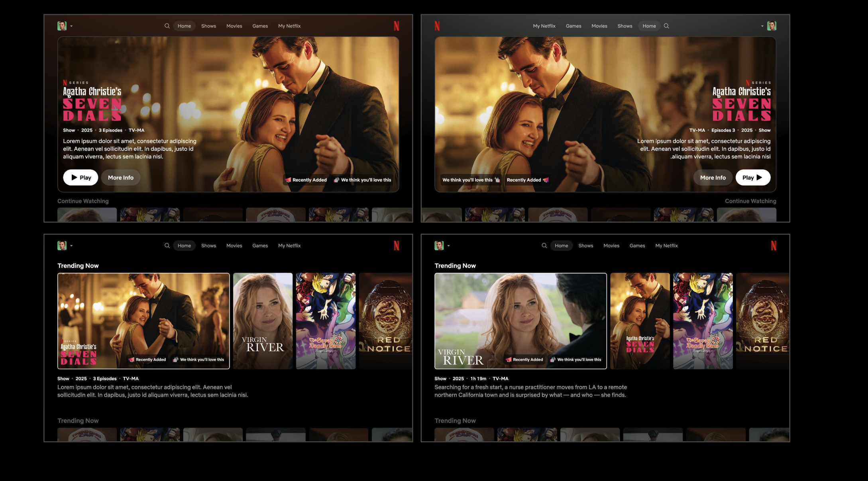Click We think you'll love this, top-left hero

coord(362,180)
